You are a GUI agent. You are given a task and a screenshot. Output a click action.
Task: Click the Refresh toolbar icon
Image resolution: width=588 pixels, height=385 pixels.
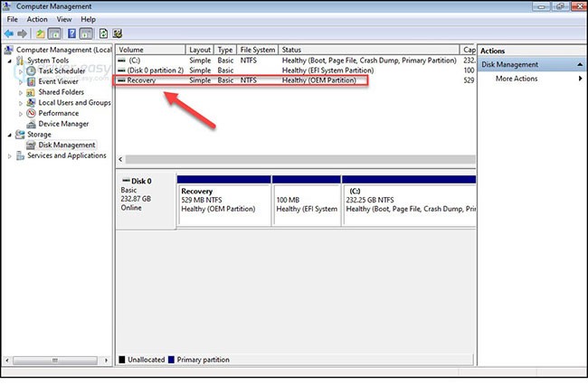(x=105, y=33)
